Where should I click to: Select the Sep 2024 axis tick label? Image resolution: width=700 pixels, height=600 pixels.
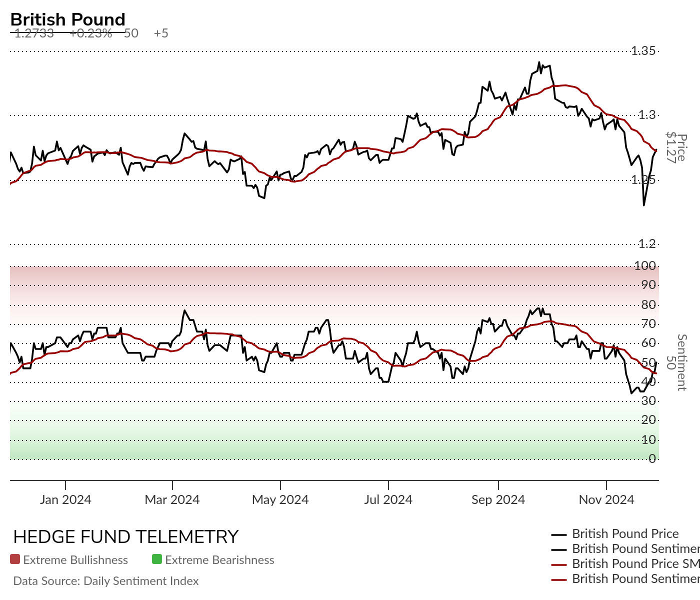click(498, 499)
